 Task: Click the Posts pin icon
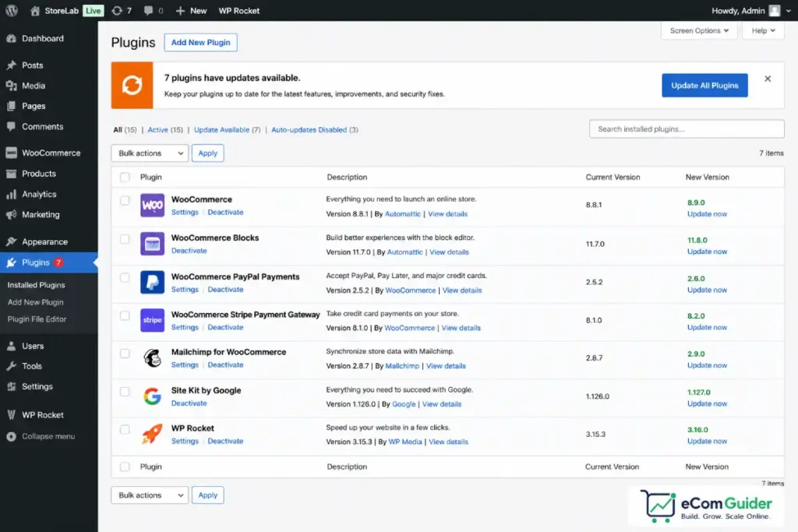pyautogui.click(x=11, y=65)
